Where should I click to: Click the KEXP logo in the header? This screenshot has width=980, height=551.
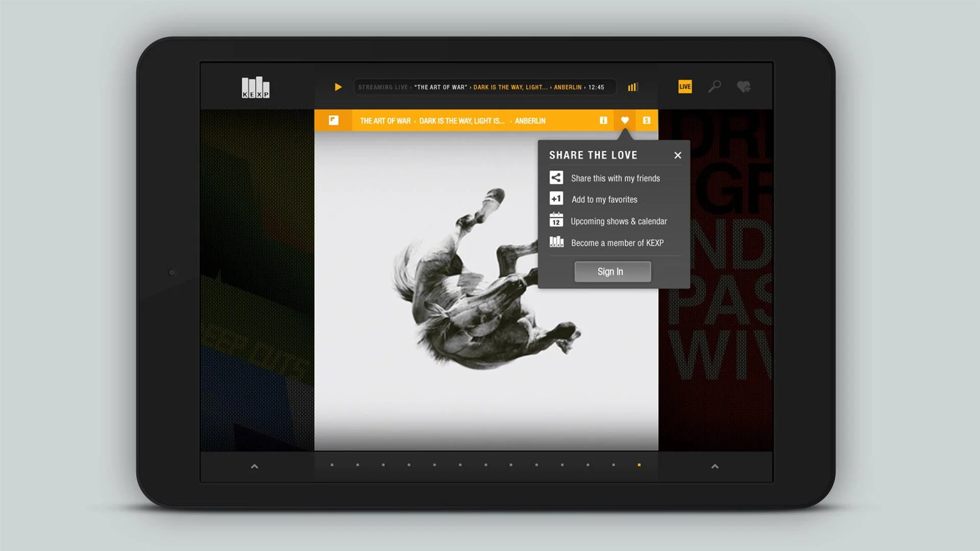click(x=255, y=87)
